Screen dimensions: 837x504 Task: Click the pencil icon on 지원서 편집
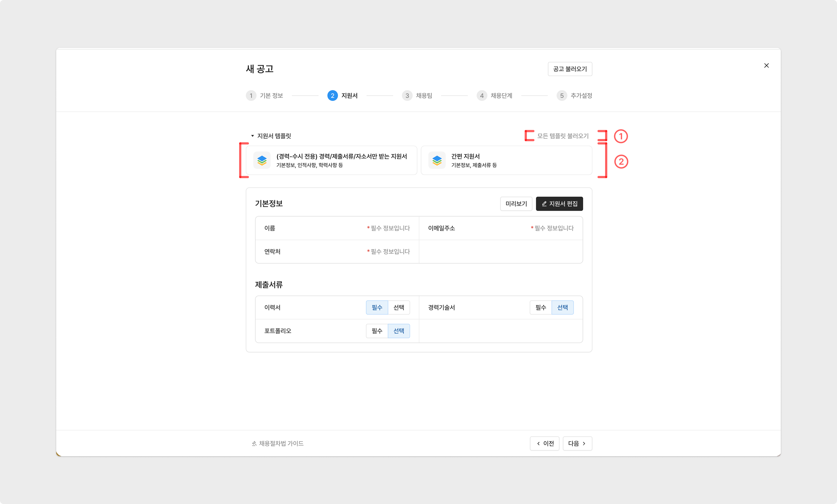click(544, 204)
